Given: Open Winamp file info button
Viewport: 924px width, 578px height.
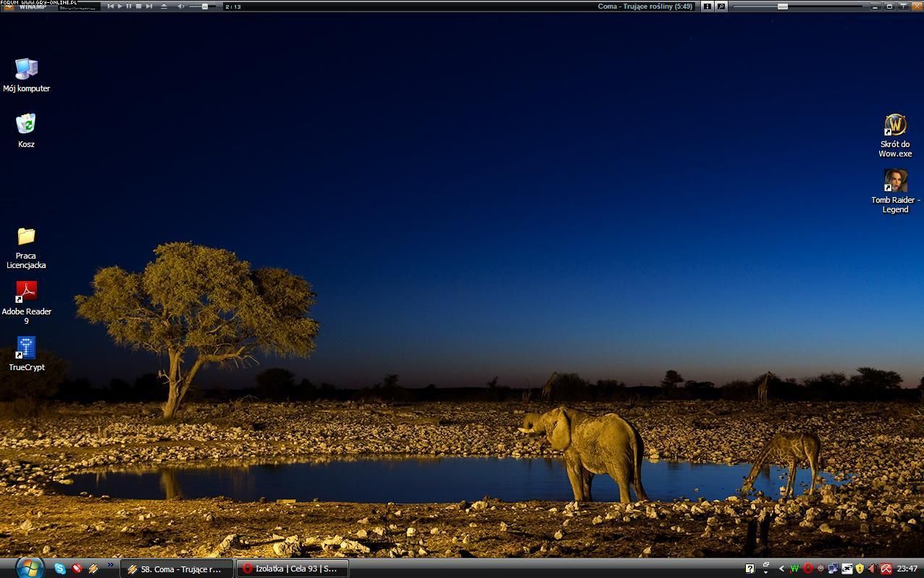Looking at the screenshot, I should 707,6.
